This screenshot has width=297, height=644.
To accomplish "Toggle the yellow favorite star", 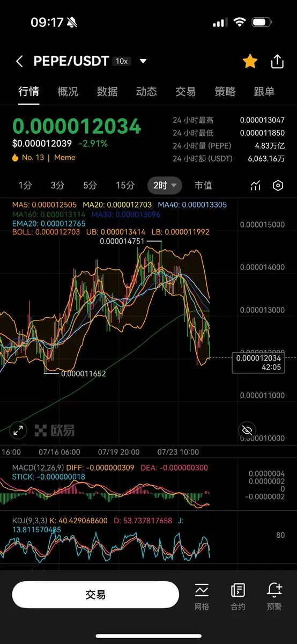I will (250, 61).
